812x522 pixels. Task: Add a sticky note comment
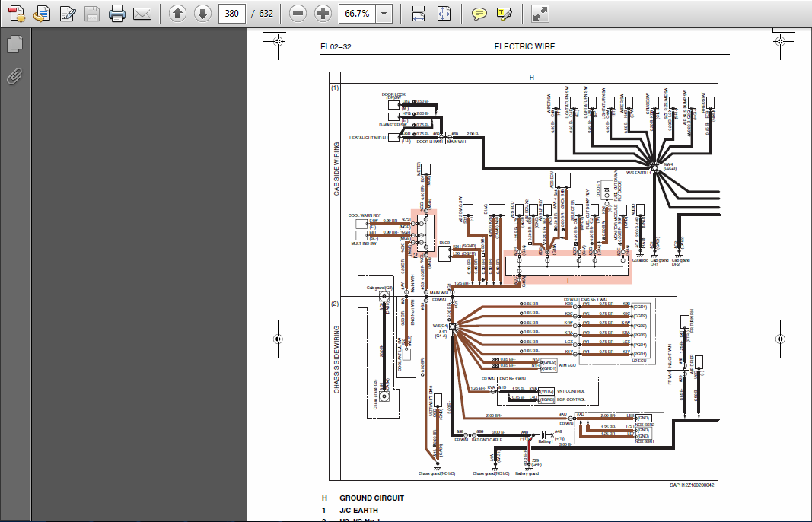[479, 14]
